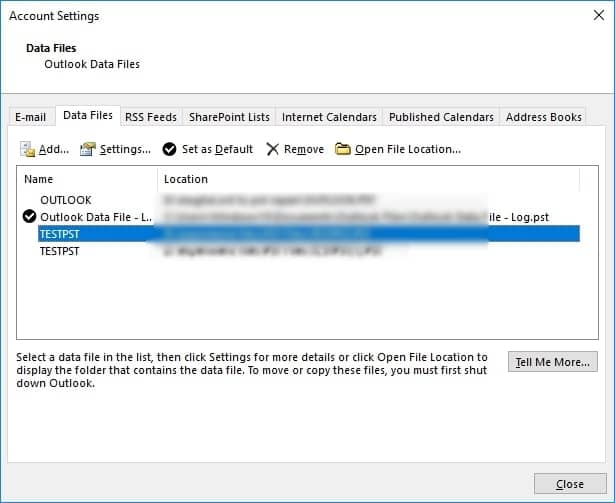Click the default checkmark beside Outlook Data File

pyautogui.click(x=29, y=216)
